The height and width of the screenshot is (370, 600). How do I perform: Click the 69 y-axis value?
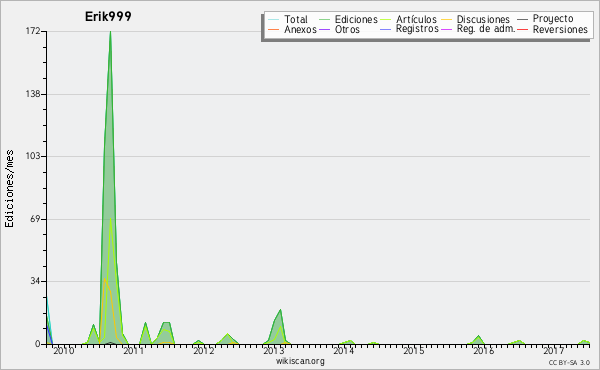click(x=35, y=219)
